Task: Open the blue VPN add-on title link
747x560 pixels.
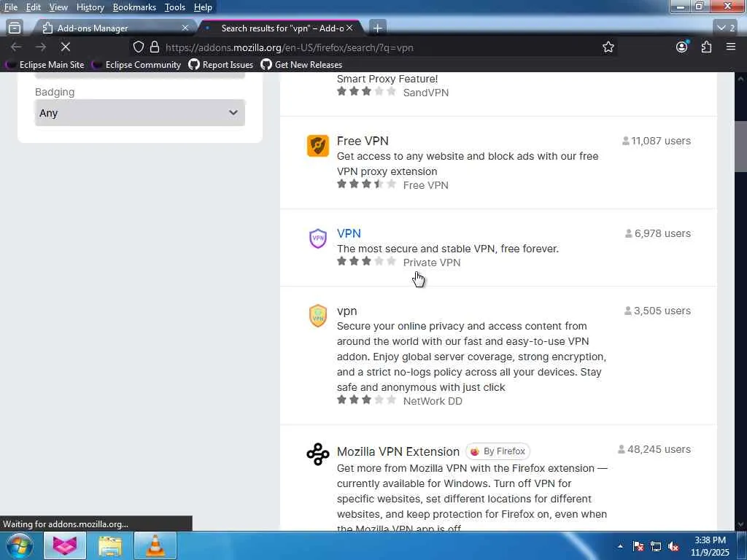Action: (x=349, y=233)
